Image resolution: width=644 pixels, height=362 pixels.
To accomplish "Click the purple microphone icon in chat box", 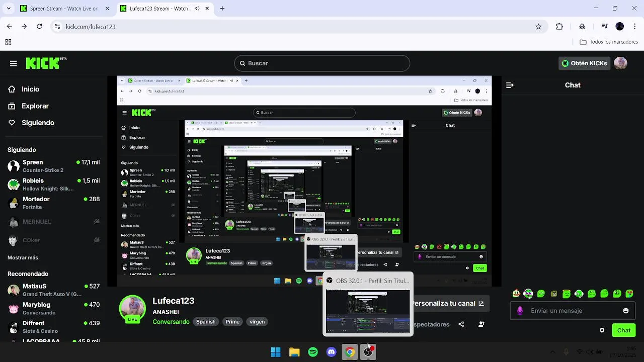I will [x=520, y=311].
